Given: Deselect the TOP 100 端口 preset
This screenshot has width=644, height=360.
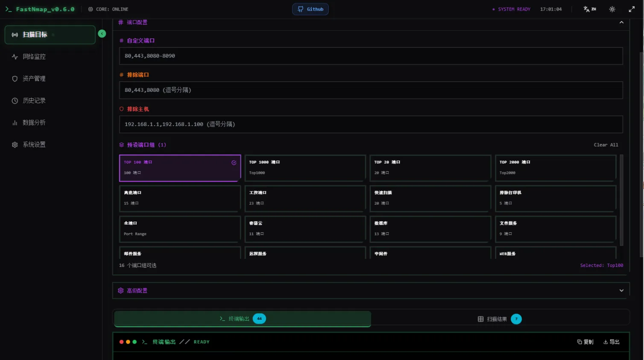Looking at the screenshot, I should click(180, 168).
